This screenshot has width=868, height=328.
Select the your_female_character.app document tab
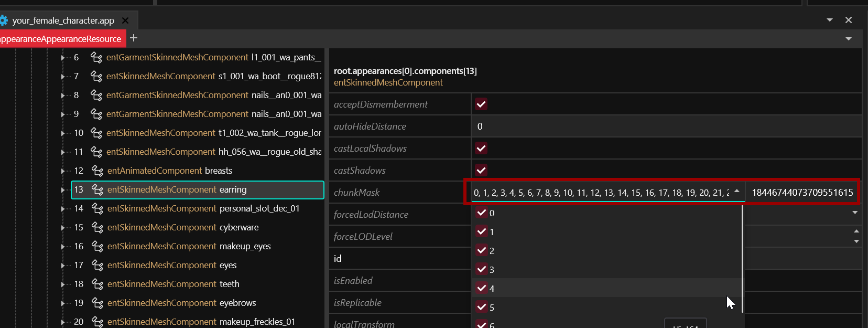(x=63, y=20)
